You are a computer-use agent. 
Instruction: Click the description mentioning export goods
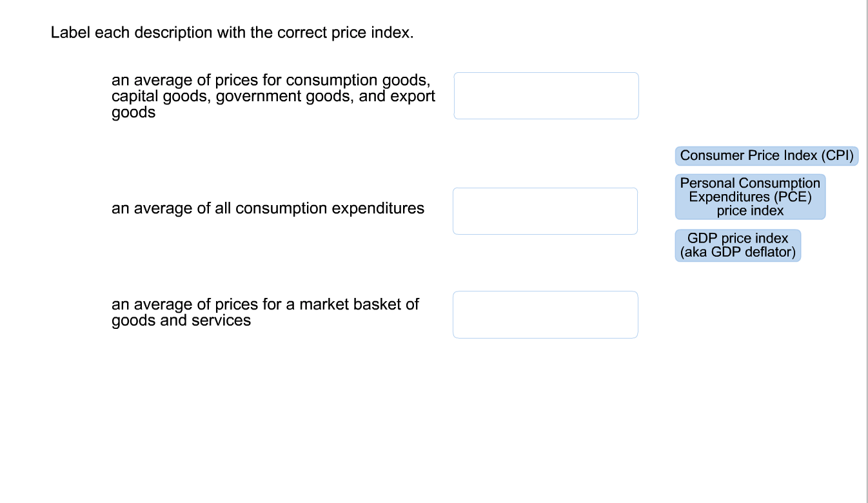pyautogui.click(x=273, y=95)
